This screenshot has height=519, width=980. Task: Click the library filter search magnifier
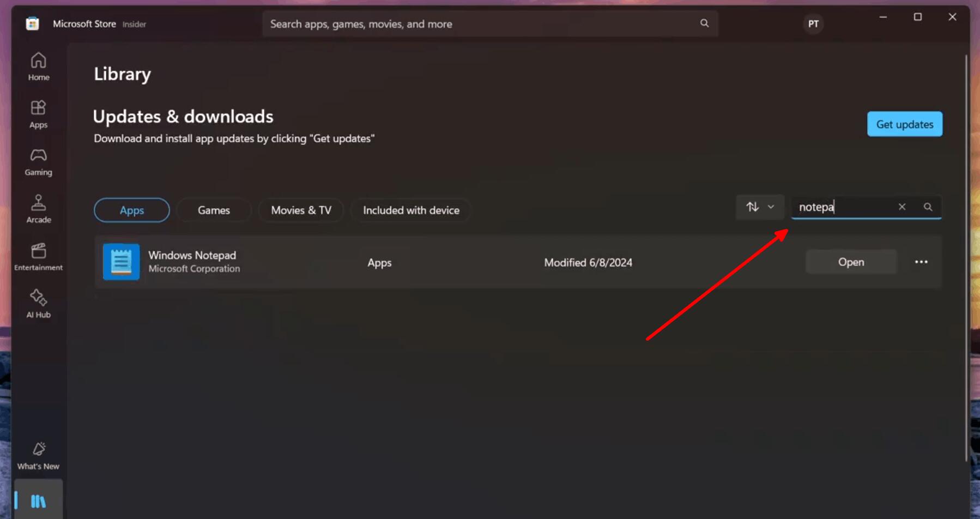tap(928, 207)
